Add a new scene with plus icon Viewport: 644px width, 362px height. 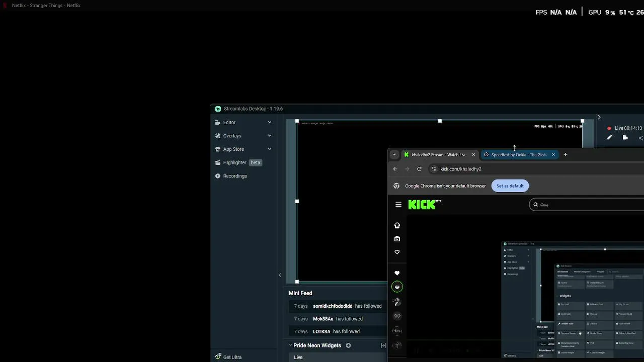(348, 345)
